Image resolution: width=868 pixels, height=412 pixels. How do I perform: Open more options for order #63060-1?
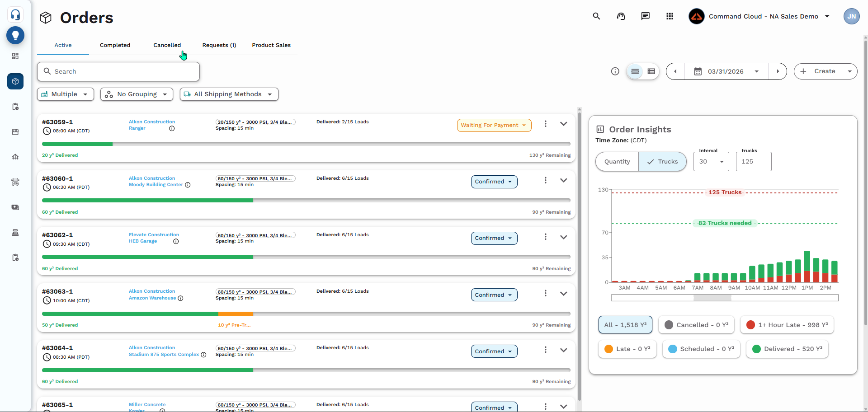point(546,180)
